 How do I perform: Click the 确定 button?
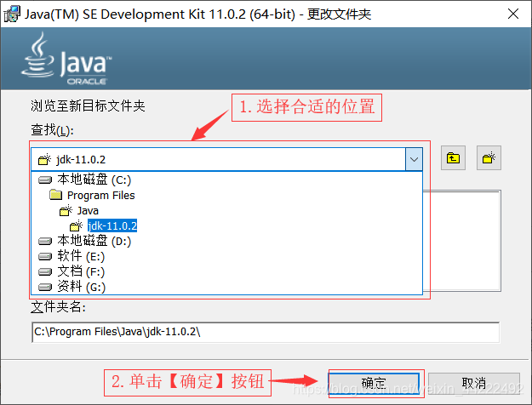pyautogui.click(x=374, y=383)
